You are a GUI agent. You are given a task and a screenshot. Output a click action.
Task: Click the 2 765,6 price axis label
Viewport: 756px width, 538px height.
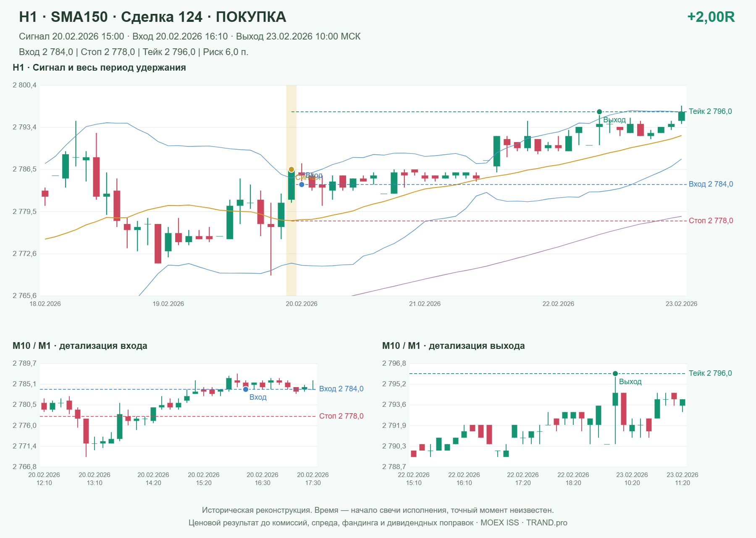(x=24, y=295)
